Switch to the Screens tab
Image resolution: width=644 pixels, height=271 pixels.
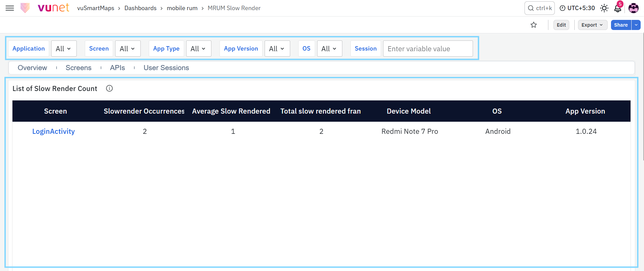click(x=78, y=68)
